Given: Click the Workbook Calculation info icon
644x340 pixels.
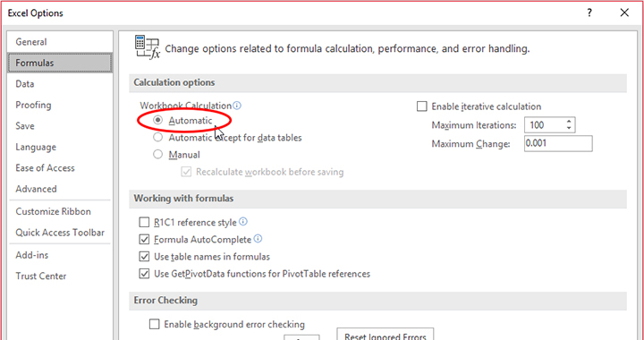Looking at the screenshot, I should click(x=237, y=106).
